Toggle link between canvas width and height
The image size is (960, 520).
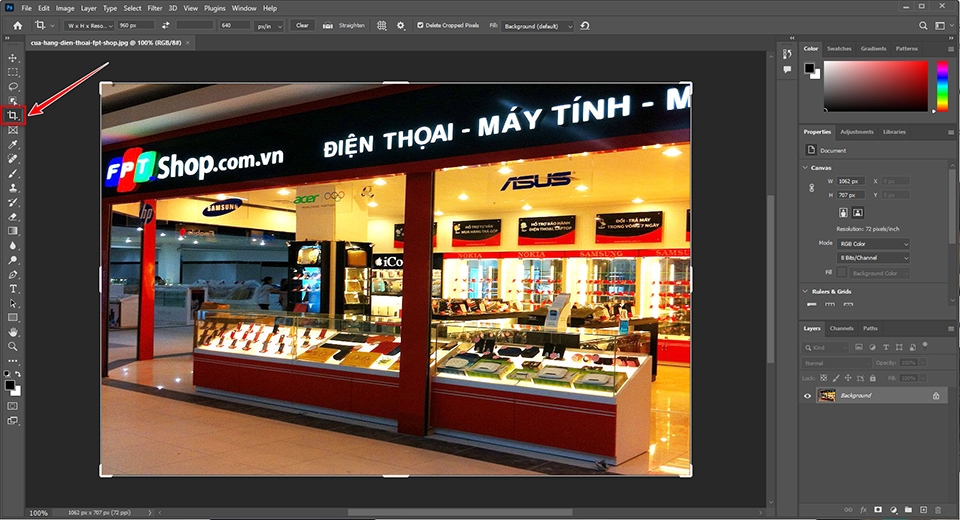click(812, 188)
